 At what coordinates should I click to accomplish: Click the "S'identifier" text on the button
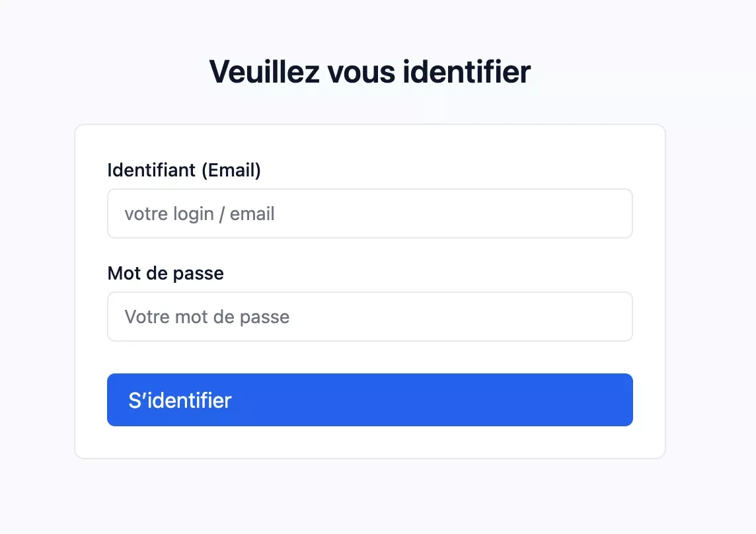[x=180, y=400]
